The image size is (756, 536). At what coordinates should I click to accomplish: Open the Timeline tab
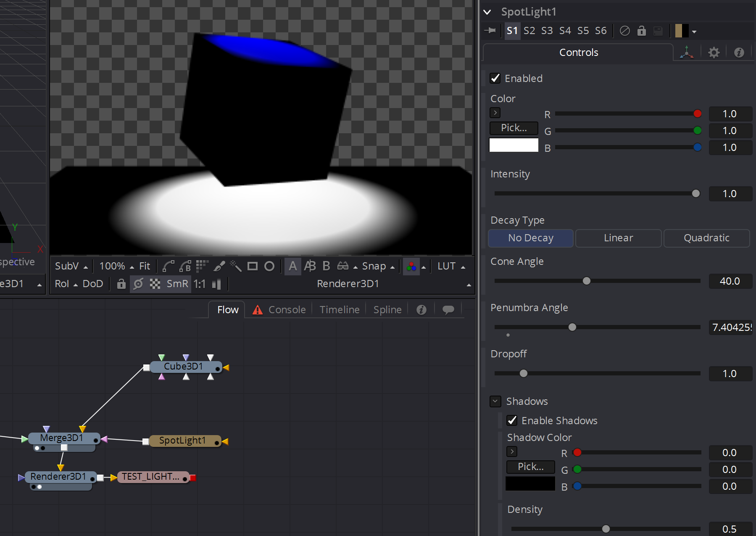point(340,310)
